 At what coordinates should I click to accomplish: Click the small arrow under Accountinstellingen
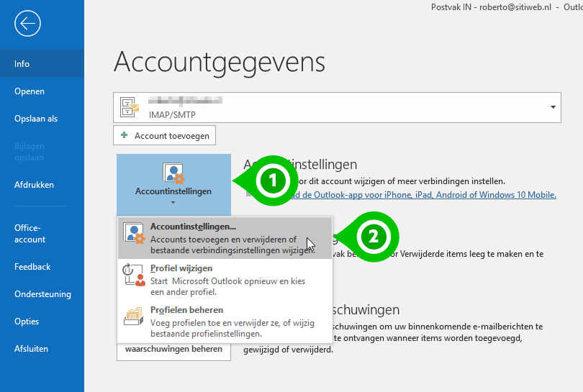click(x=173, y=203)
